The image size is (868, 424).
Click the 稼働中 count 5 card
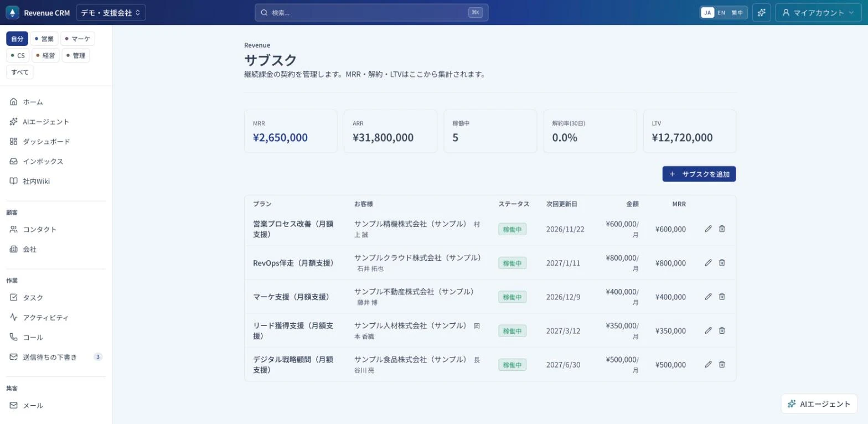click(490, 131)
